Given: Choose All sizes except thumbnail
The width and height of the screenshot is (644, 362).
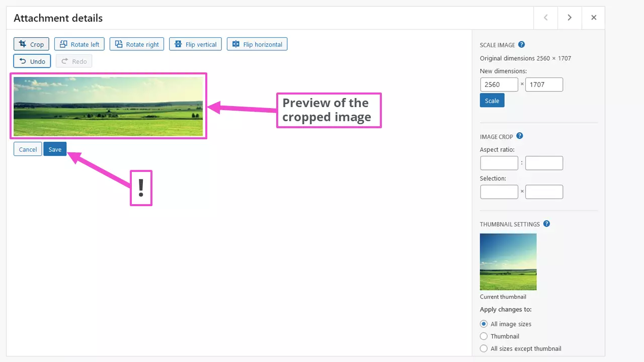Looking at the screenshot, I should (484, 348).
